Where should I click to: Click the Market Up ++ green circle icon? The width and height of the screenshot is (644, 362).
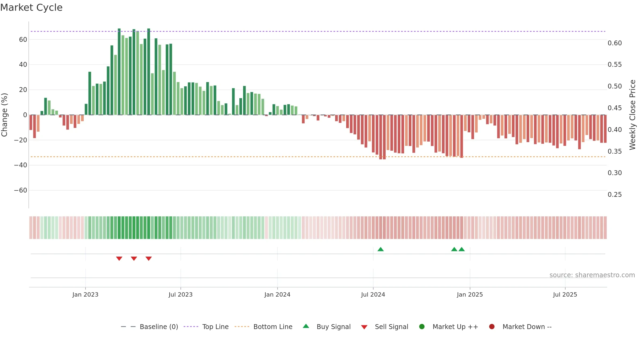point(422,327)
